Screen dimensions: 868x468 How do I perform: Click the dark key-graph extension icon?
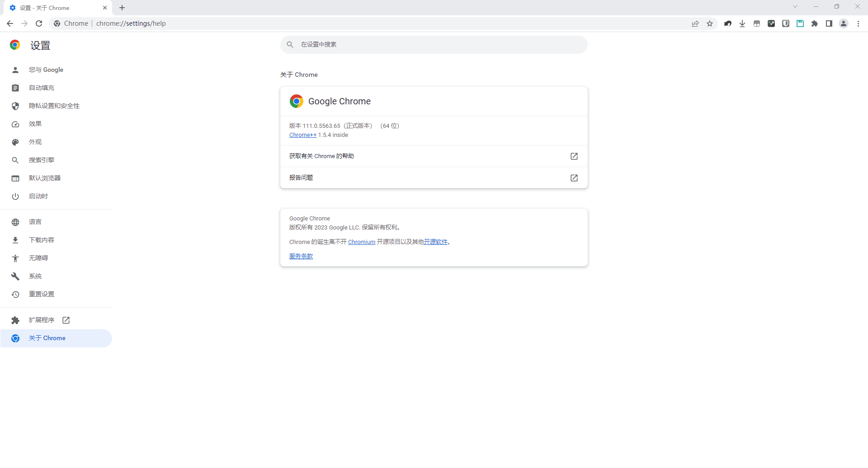(771, 23)
